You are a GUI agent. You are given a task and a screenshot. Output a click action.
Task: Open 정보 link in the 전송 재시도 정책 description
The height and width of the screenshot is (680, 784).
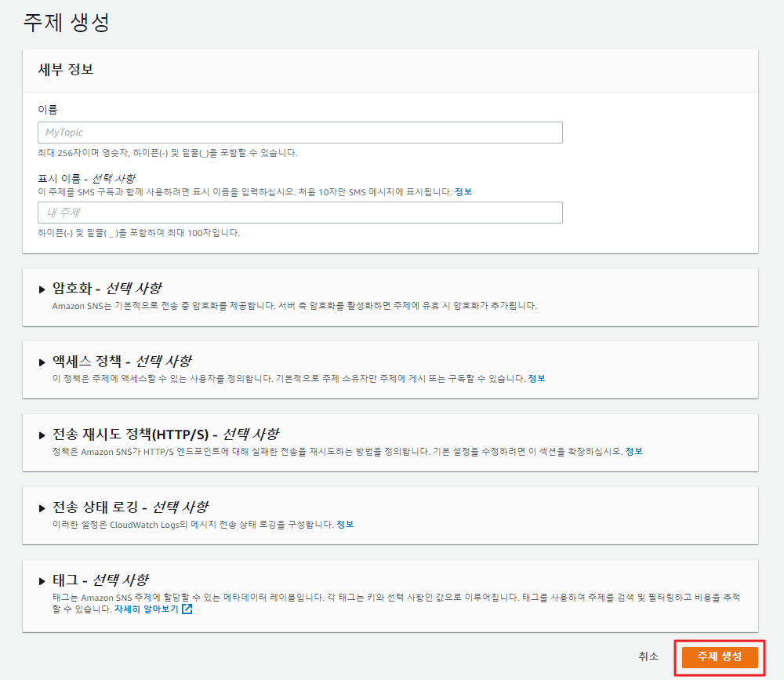pos(633,451)
